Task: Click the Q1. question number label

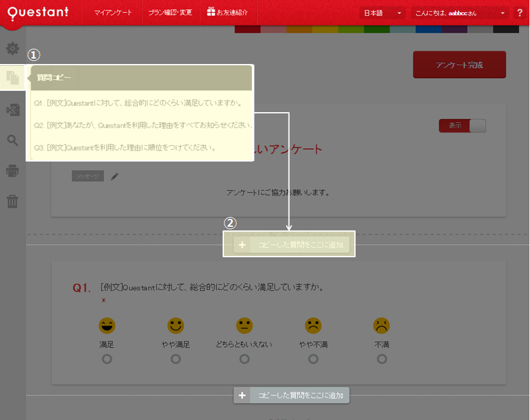Action: [82, 288]
